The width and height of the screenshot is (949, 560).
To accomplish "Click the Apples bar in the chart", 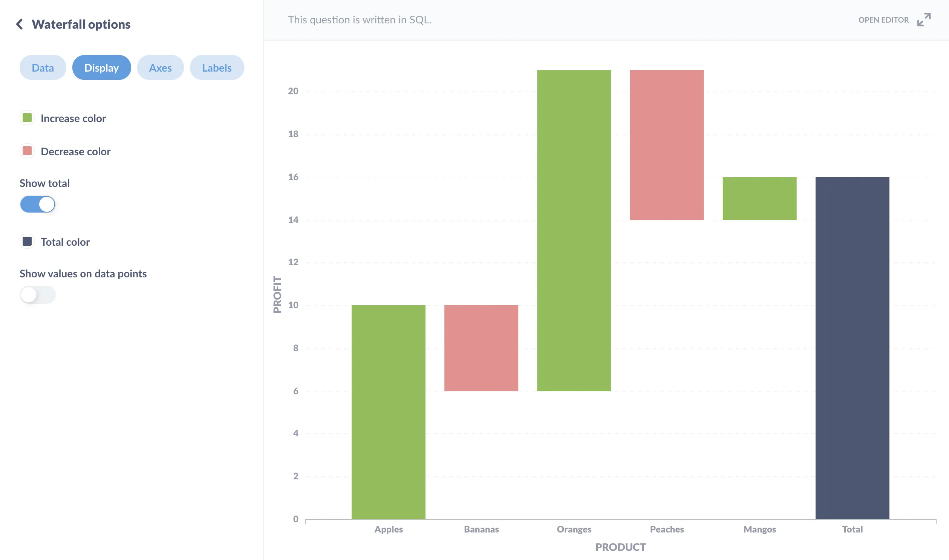I will click(x=388, y=411).
